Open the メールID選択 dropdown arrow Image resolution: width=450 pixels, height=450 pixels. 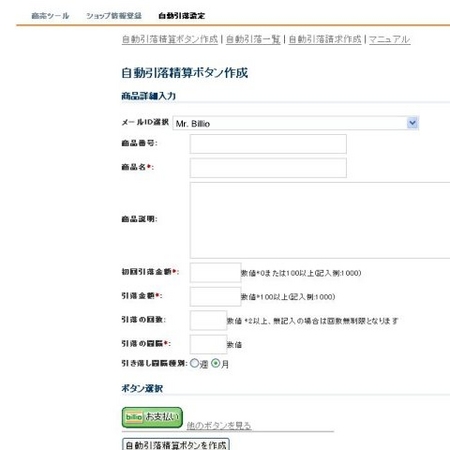412,123
